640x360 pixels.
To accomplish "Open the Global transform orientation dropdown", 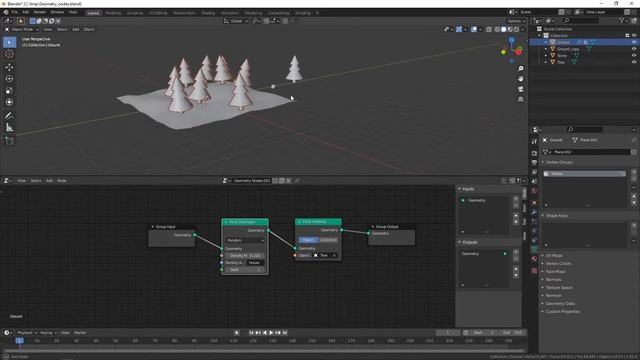I will coord(236,21).
